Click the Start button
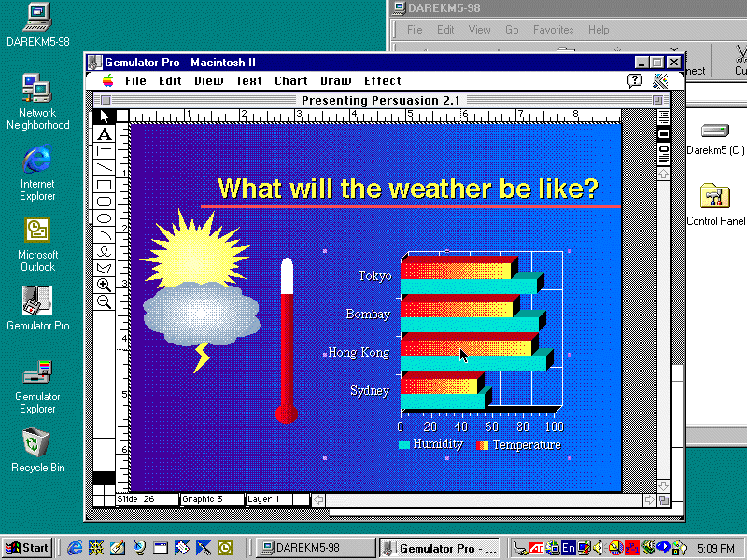 point(27,548)
